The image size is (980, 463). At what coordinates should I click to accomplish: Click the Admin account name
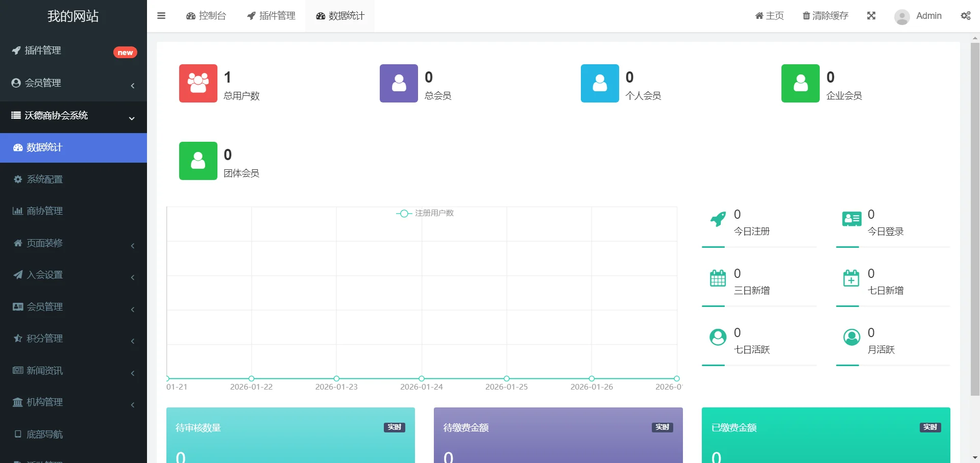929,16
